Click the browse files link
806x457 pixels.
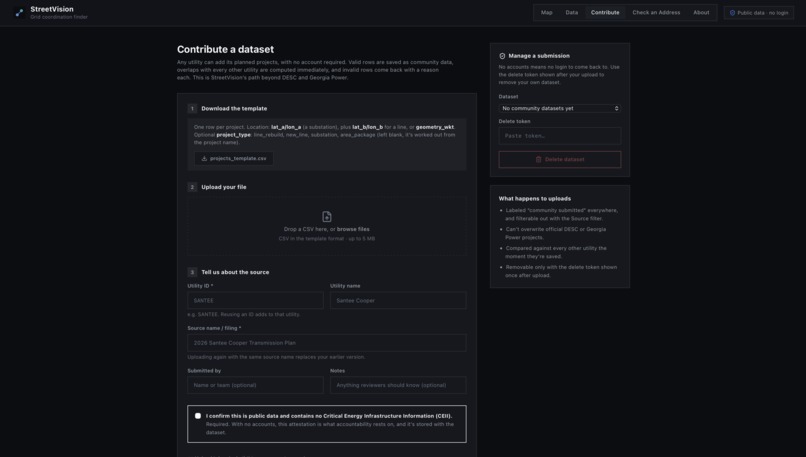click(x=353, y=229)
